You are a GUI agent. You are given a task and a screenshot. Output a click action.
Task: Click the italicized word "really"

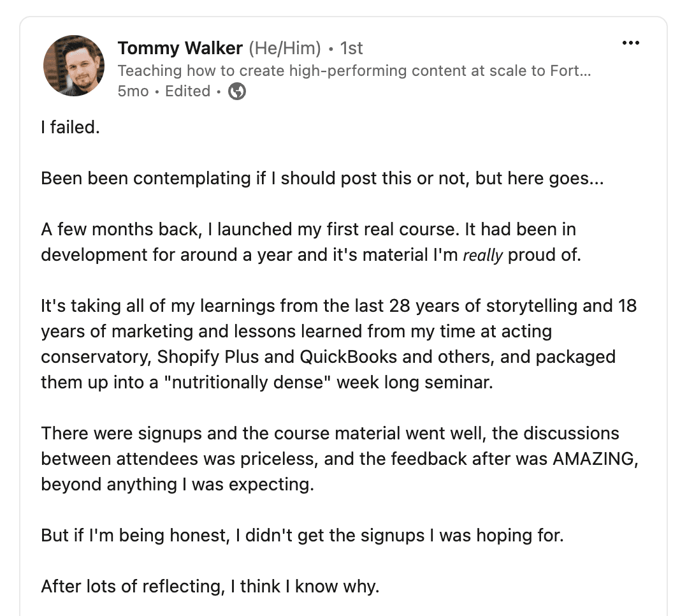click(x=482, y=255)
